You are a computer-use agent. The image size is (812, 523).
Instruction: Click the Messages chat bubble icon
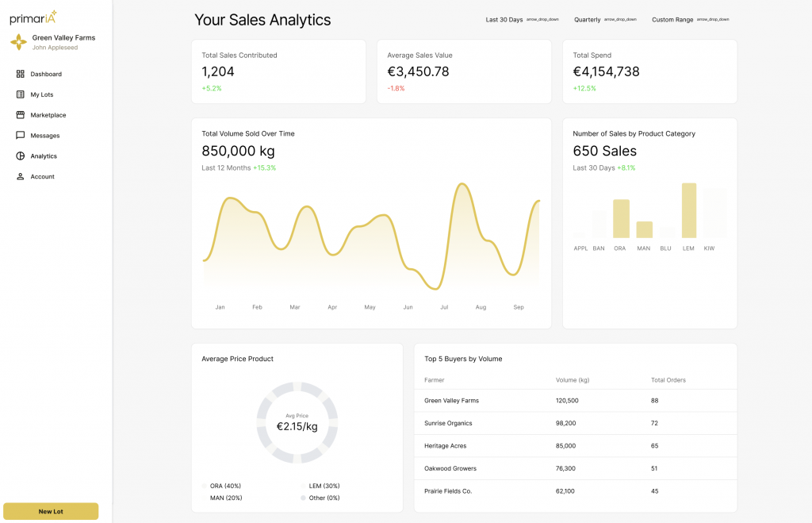(x=21, y=136)
